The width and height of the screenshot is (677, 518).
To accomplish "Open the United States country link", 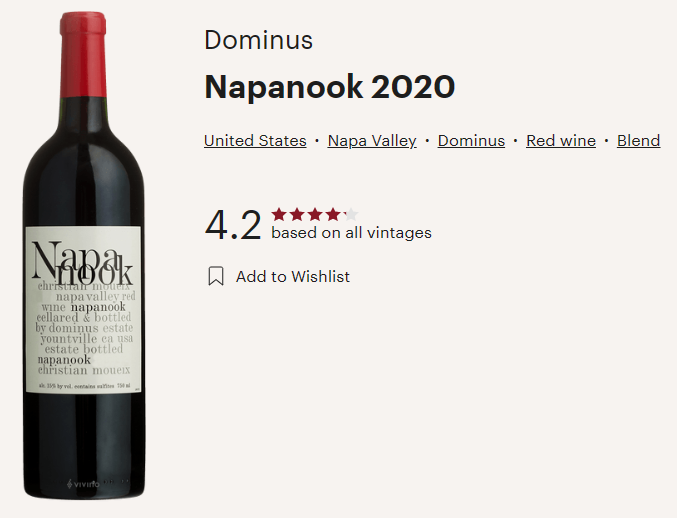I will point(255,141).
